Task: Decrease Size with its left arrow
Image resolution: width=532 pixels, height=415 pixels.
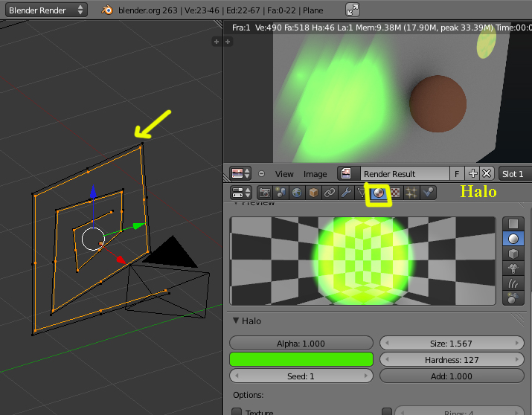Action: pos(387,343)
